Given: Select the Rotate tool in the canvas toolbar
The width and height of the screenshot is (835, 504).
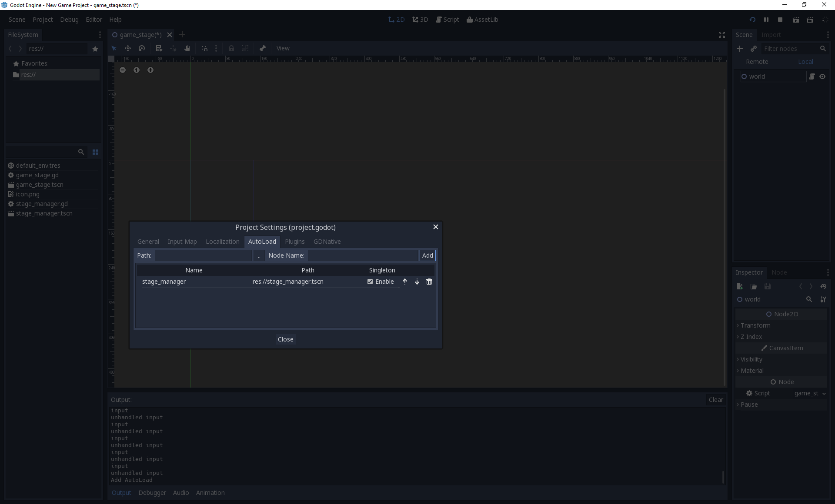Looking at the screenshot, I should point(142,48).
